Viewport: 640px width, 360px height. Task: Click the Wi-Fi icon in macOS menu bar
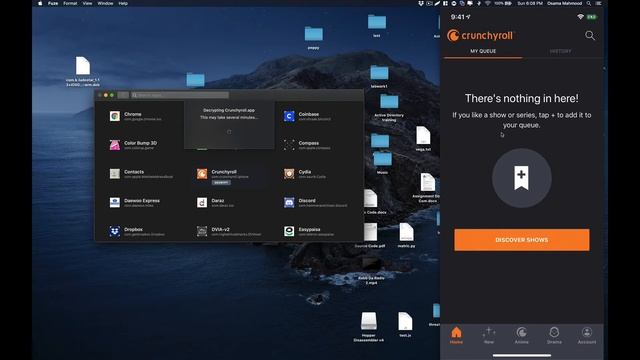pyautogui.click(x=487, y=3)
